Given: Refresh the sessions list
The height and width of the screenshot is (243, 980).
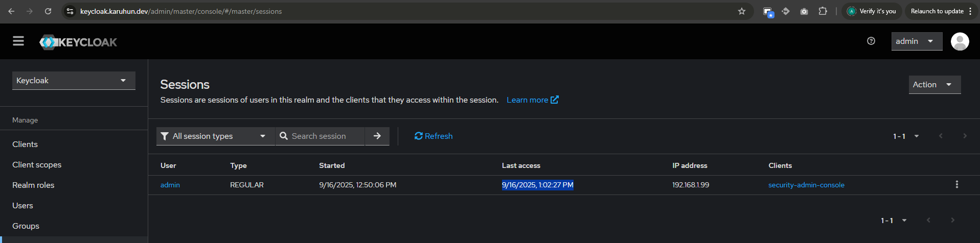Looking at the screenshot, I should (x=434, y=136).
